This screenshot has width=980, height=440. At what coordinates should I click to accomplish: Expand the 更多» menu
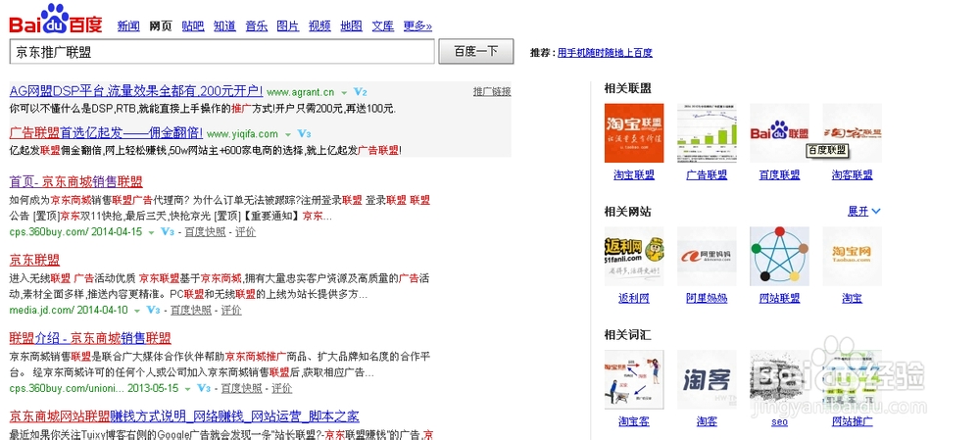[417, 25]
